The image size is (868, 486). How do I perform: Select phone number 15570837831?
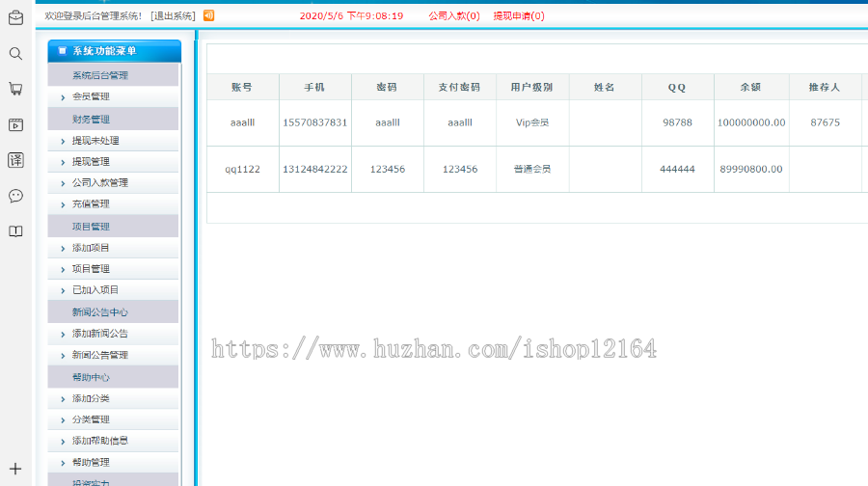[x=315, y=122]
